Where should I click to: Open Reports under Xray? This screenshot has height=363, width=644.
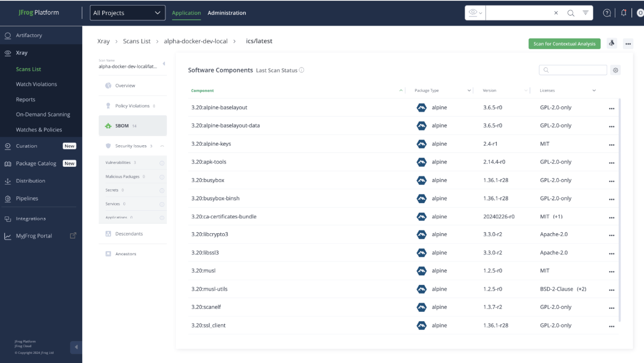[26, 99]
